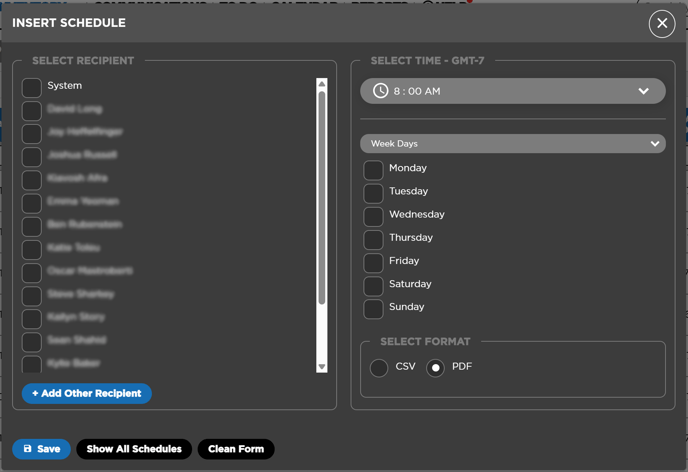Click the clock icon in time selector
This screenshot has height=472, width=688.
pyautogui.click(x=381, y=91)
